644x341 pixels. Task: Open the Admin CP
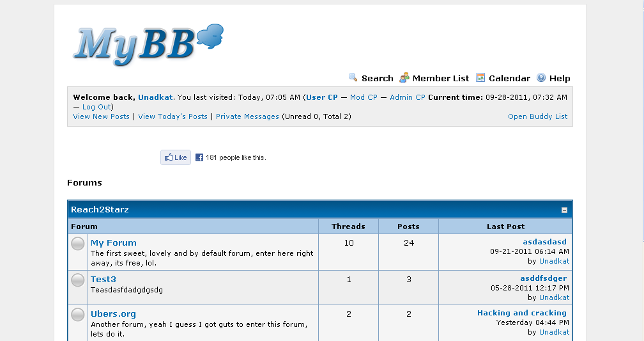point(408,97)
